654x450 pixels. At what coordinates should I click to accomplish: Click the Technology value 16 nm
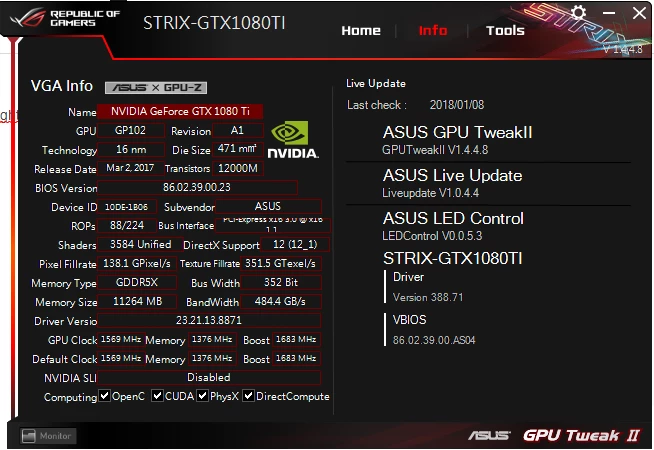(x=131, y=149)
